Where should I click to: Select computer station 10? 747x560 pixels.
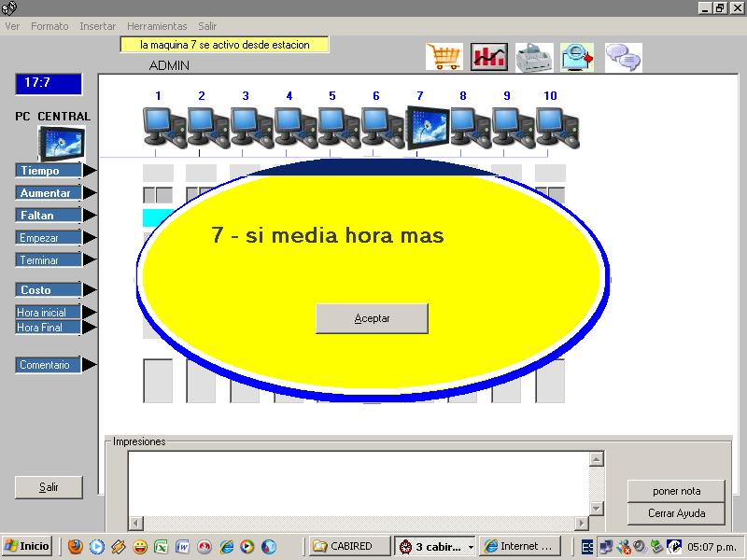(557, 128)
